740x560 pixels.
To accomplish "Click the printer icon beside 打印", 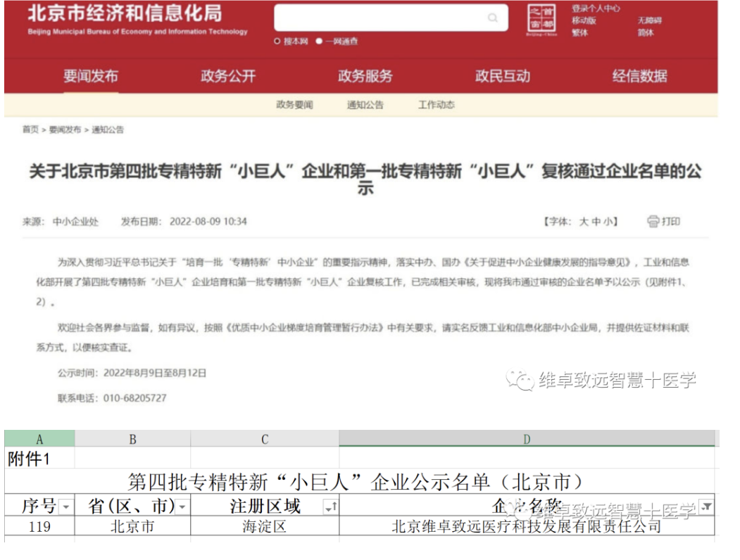I will tap(653, 222).
